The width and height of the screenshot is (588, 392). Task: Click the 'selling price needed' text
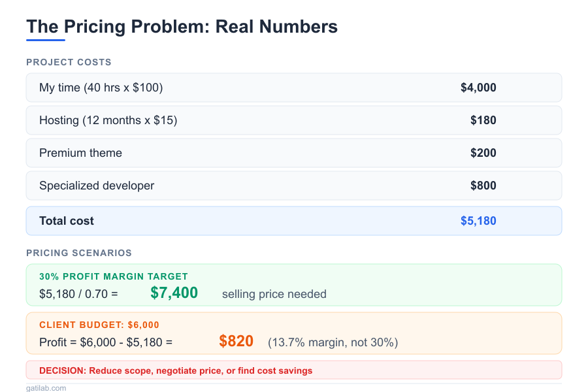tap(274, 294)
